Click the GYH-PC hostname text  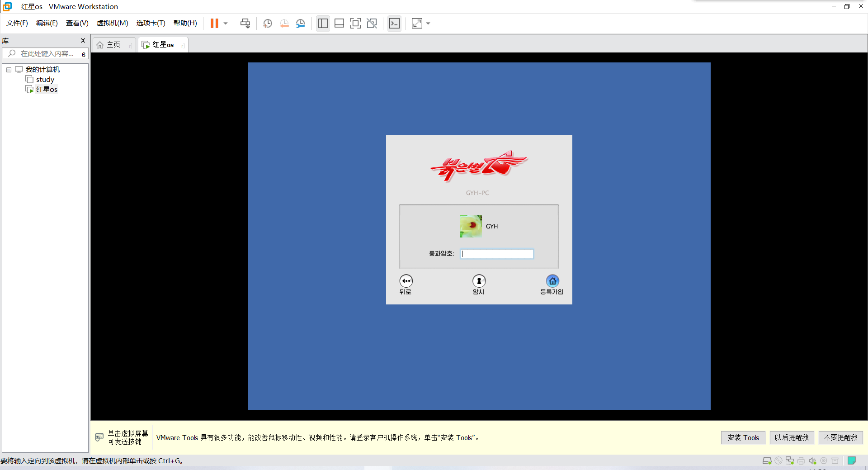[477, 193]
